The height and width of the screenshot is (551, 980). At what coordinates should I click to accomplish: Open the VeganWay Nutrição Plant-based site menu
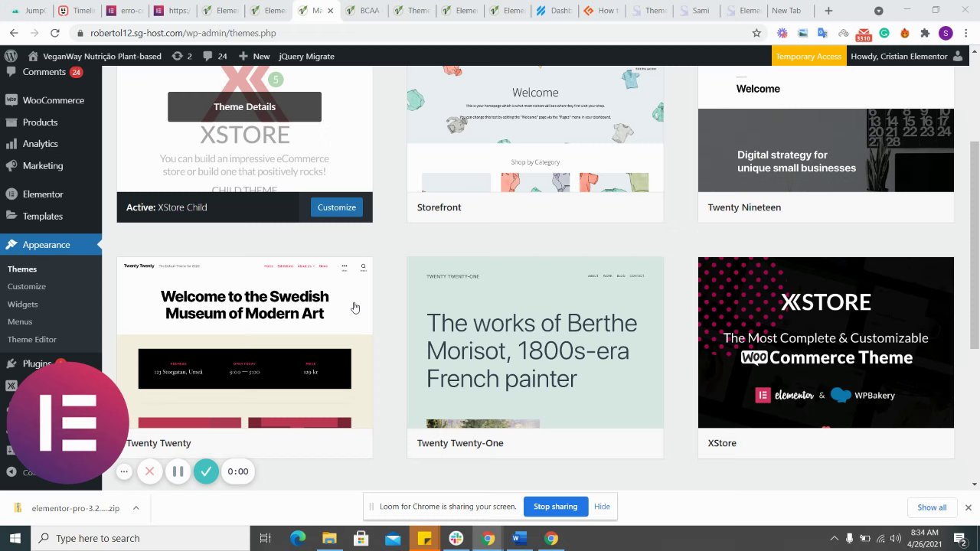95,56
